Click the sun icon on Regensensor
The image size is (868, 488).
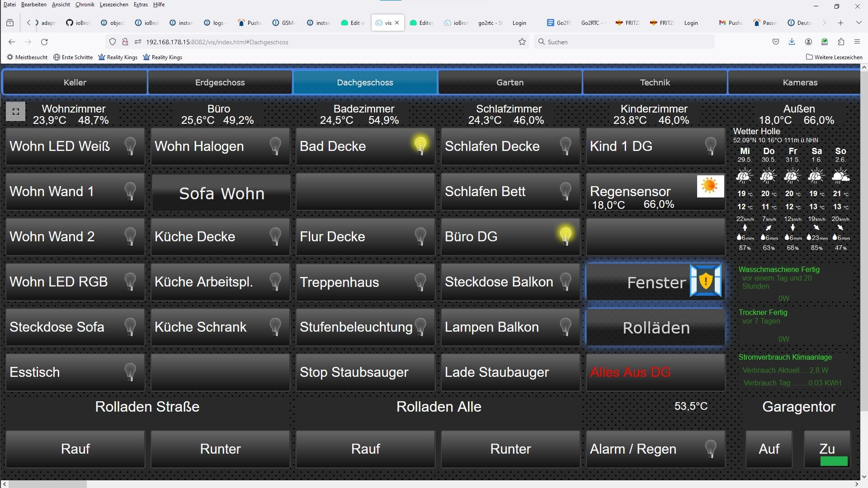[710, 186]
